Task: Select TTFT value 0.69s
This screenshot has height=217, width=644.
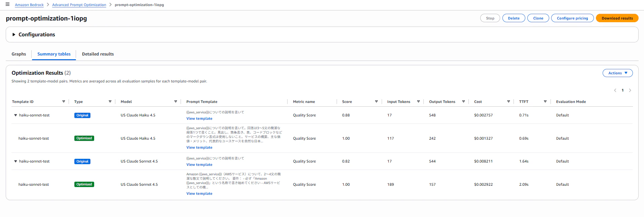Action: coord(524,139)
